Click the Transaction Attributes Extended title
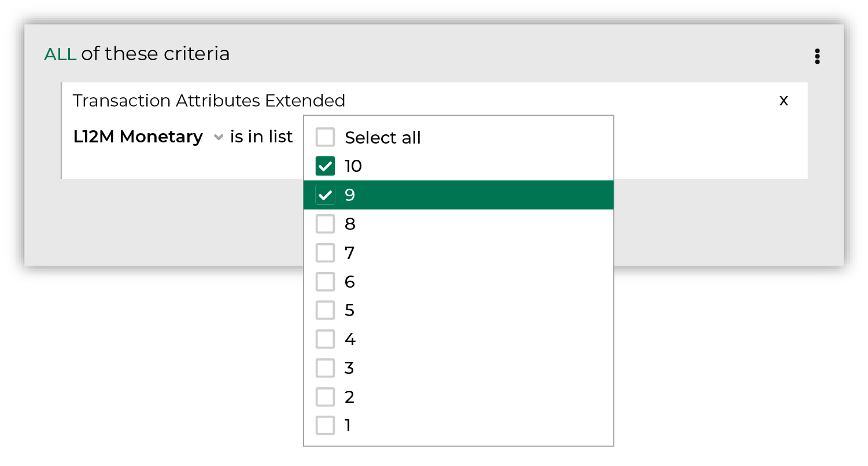This screenshot has height=466, width=868. (209, 101)
